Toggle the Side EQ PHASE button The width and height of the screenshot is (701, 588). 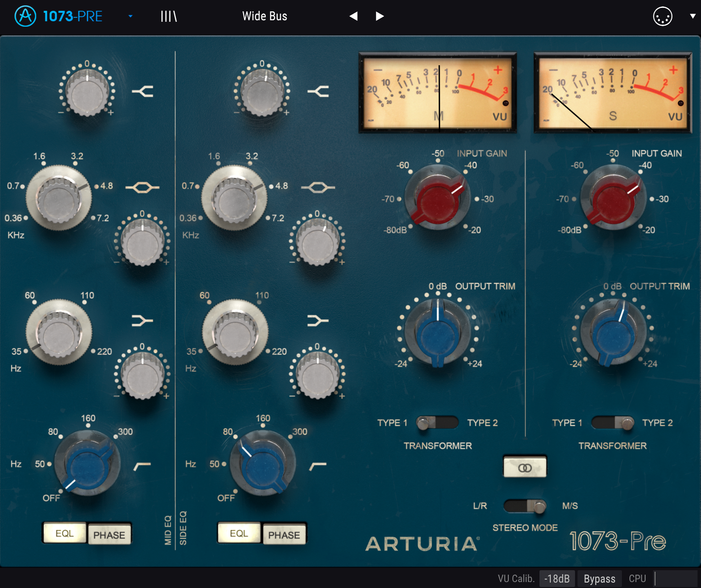click(284, 535)
